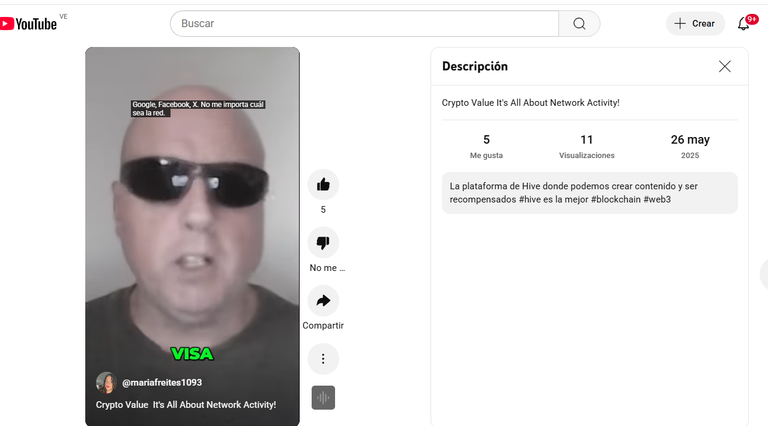Click 'La plataforma de Hive' description box
This screenshot has width=768, height=426.
pyautogui.click(x=590, y=193)
